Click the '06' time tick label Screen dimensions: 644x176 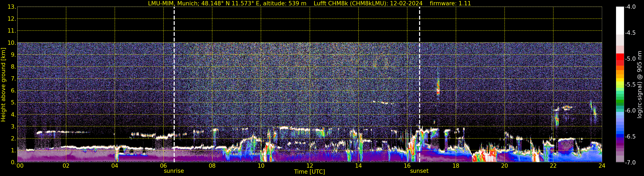(x=163, y=166)
